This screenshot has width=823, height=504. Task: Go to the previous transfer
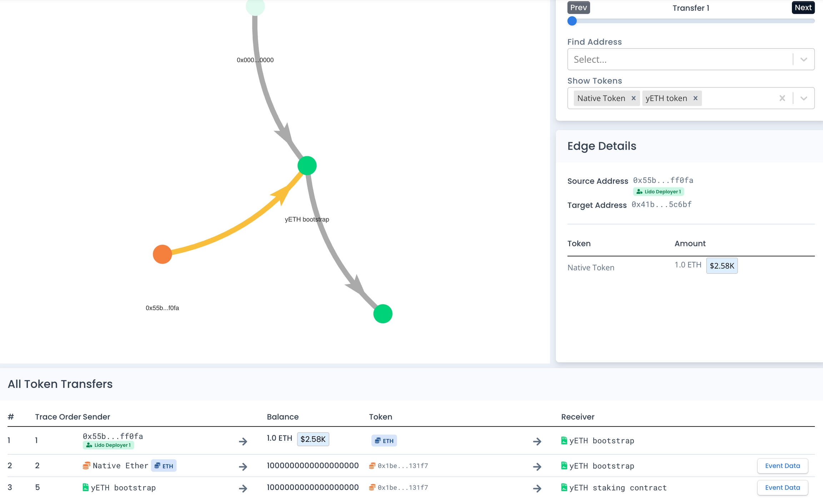578,8
